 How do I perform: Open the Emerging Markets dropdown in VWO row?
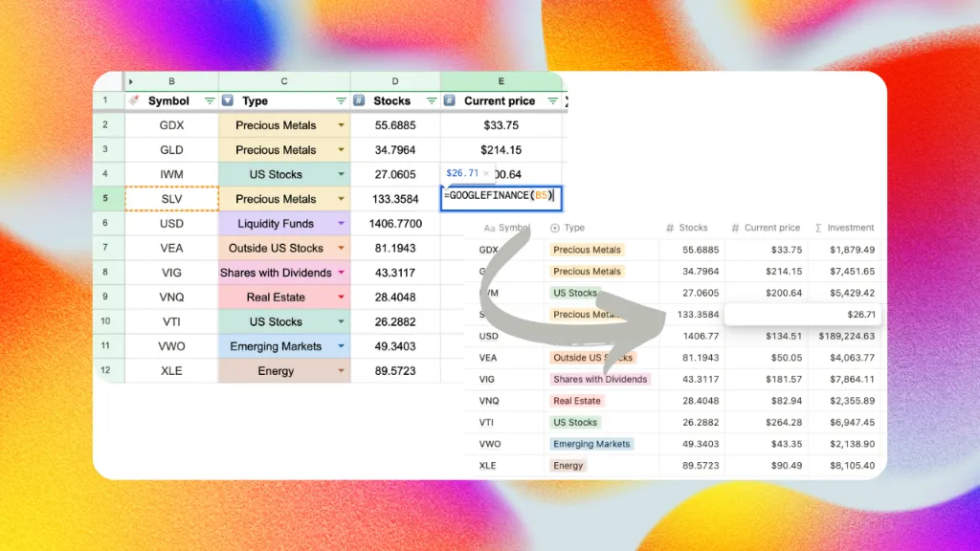tap(341, 345)
